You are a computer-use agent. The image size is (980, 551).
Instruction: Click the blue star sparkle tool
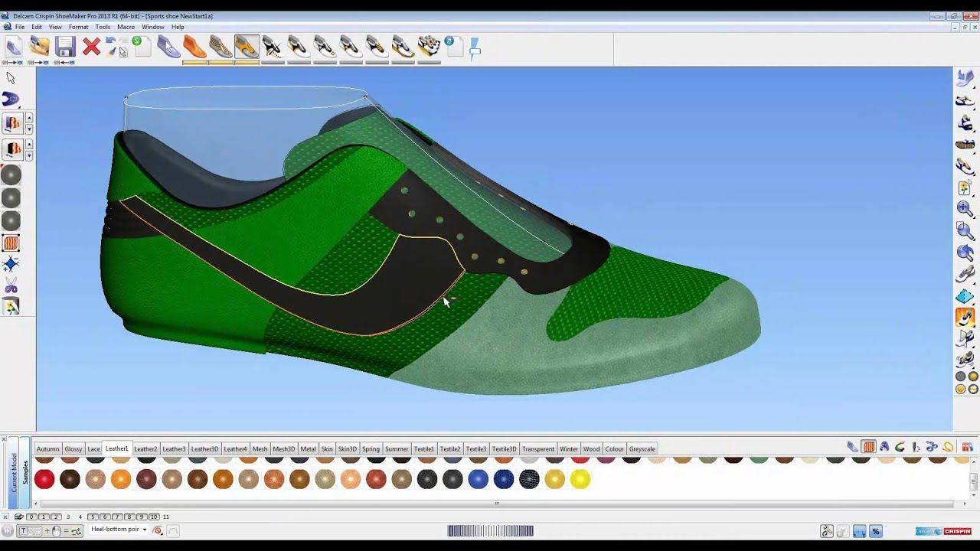[11, 265]
